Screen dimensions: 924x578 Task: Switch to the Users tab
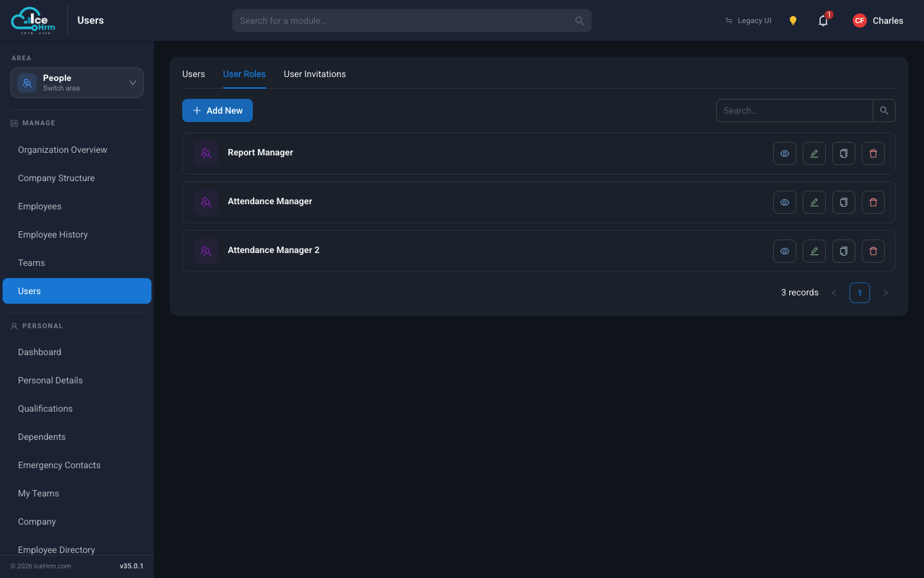tap(194, 74)
